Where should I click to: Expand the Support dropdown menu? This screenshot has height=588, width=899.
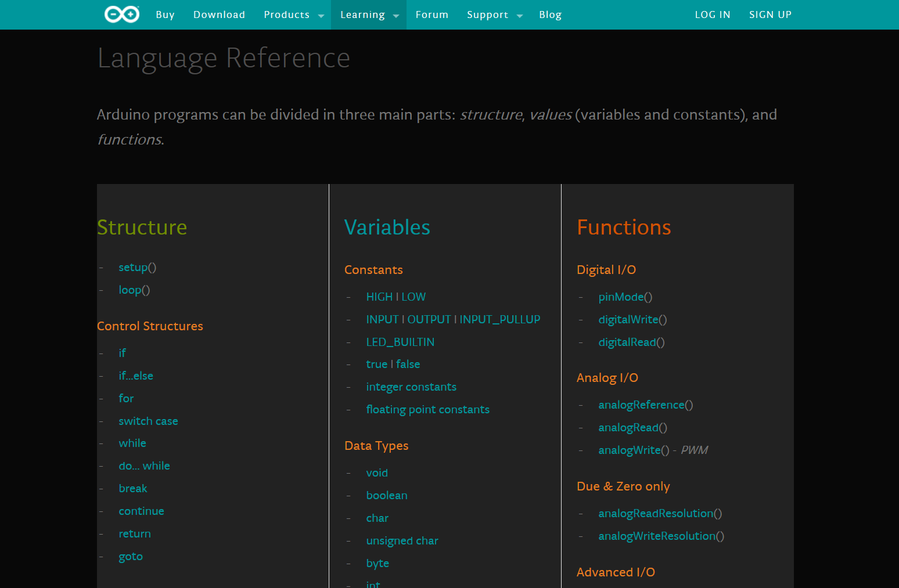tap(494, 15)
